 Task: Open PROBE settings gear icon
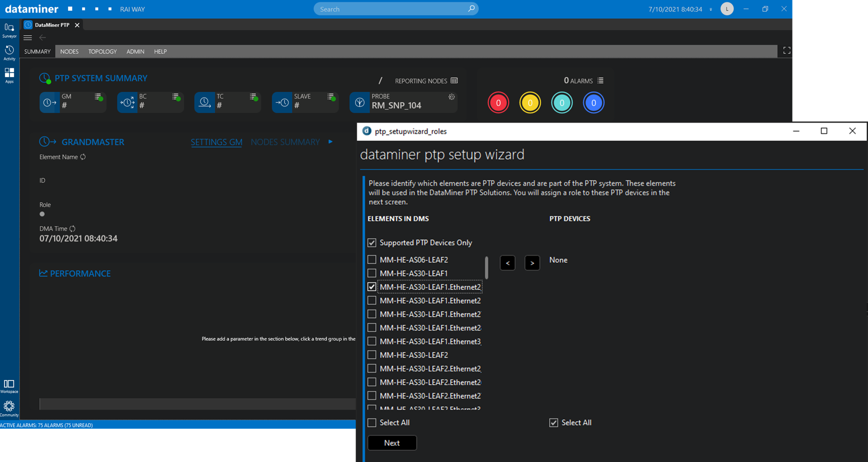[452, 97]
